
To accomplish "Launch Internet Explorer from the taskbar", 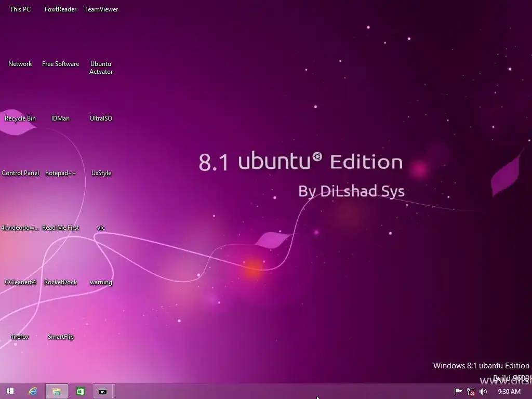I will click(33, 391).
